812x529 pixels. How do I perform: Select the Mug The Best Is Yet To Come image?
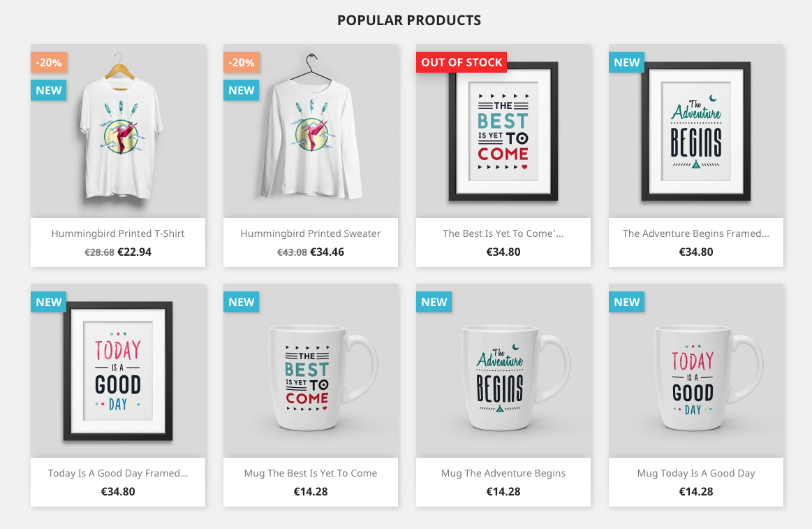coord(311,370)
